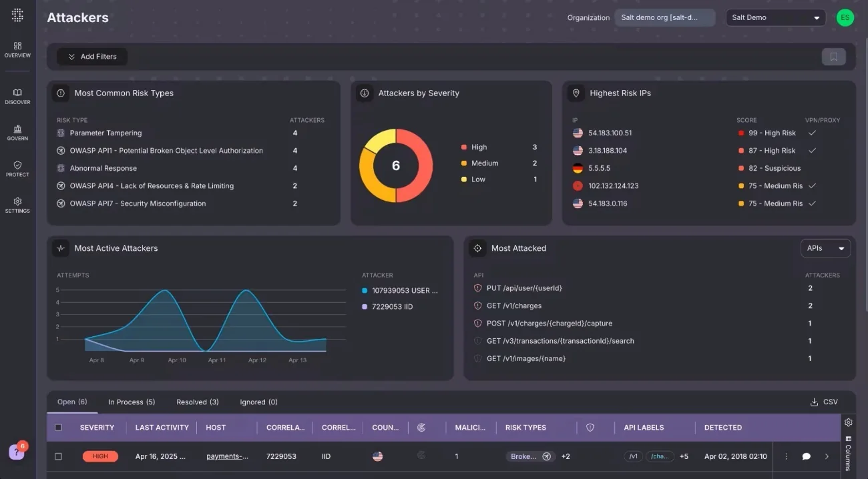868x479 pixels.
Task: Click the High severity red legend swatch
Action: coord(464,147)
